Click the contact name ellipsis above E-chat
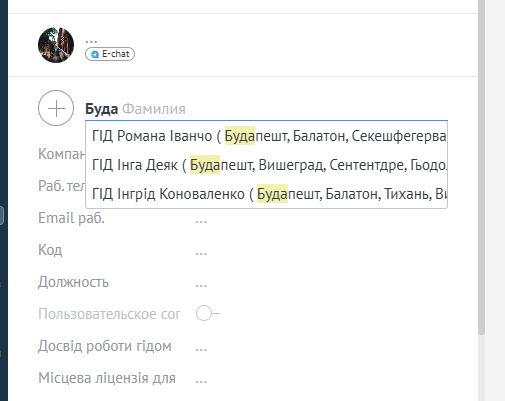The image size is (505, 401). (x=91, y=41)
